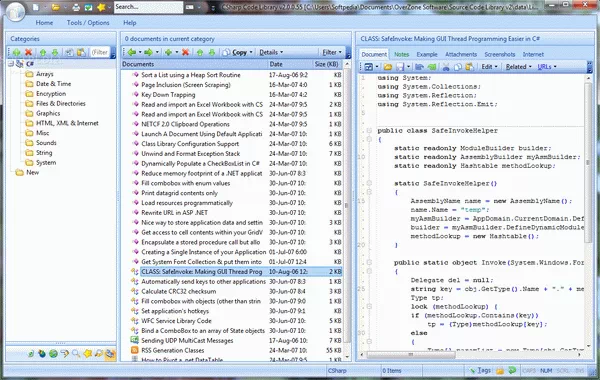Screen dimensions: 600x380
Task: Switch to the Notes tab
Action: (401, 55)
